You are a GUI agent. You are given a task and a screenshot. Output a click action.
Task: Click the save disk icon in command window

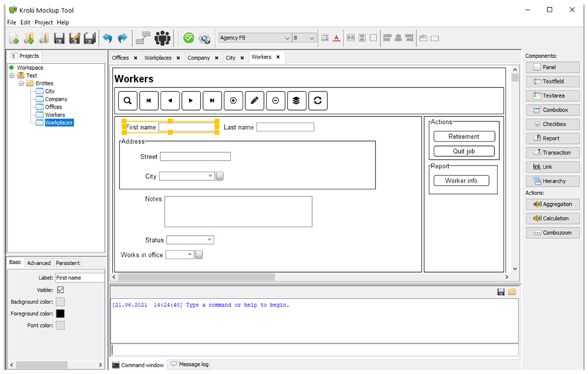coord(501,292)
